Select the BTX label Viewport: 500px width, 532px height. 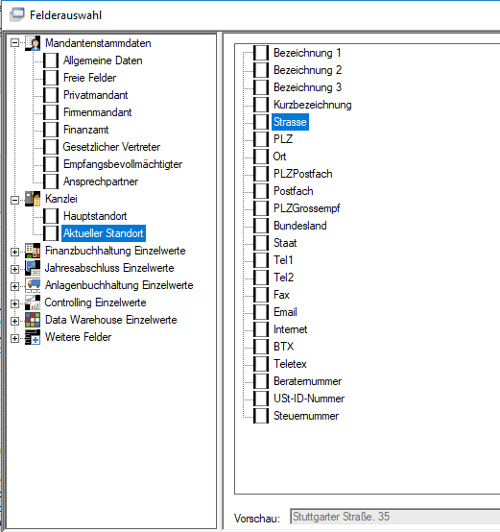284,347
